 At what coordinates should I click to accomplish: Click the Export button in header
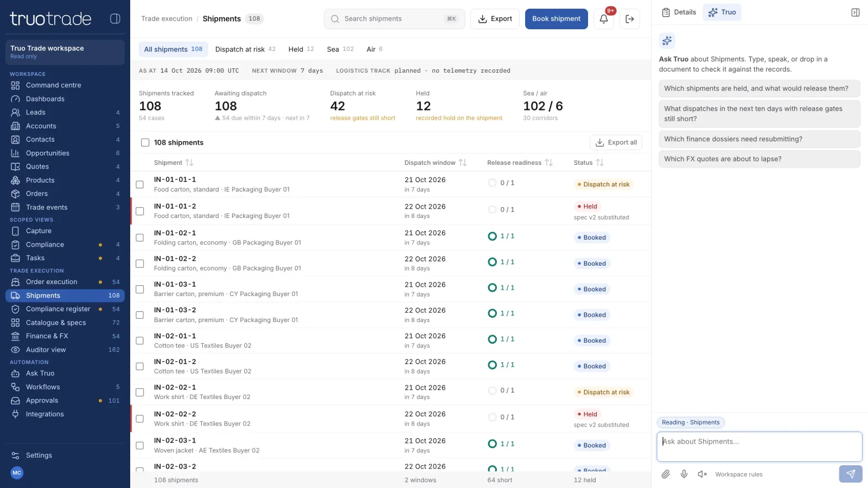point(495,19)
